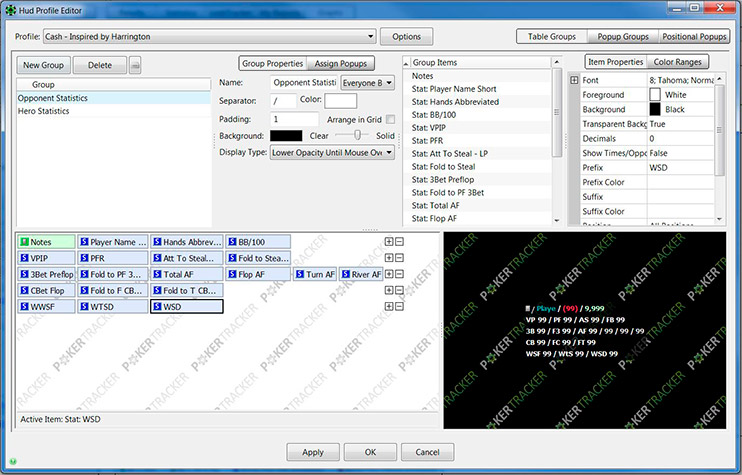This screenshot has width=742, height=475.
Task: Click the Hud Profile Editor title icon
Action: coord(10,10)
